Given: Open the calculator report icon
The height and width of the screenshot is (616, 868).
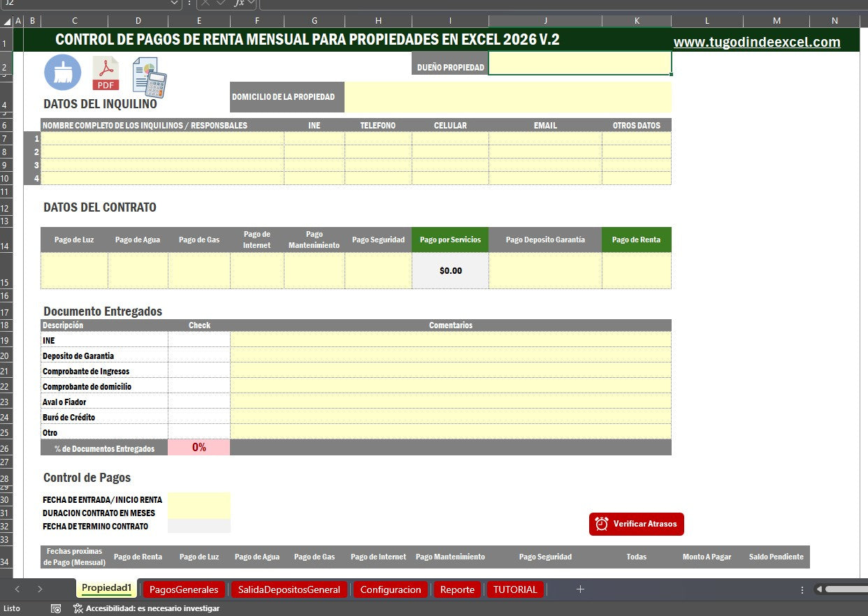Looking at the screenshot, I should pyautogui.click(x=149, y=75).
